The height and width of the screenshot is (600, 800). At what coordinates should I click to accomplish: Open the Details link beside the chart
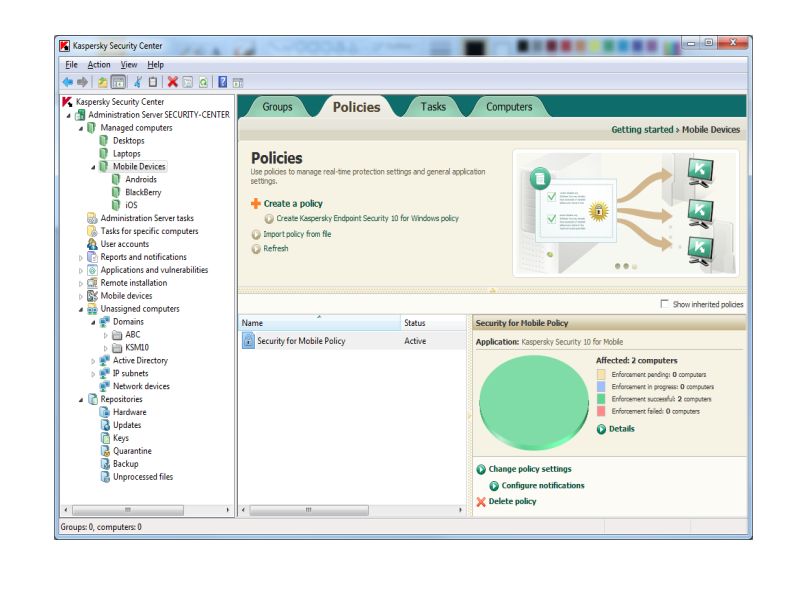(x=621, y=429)
